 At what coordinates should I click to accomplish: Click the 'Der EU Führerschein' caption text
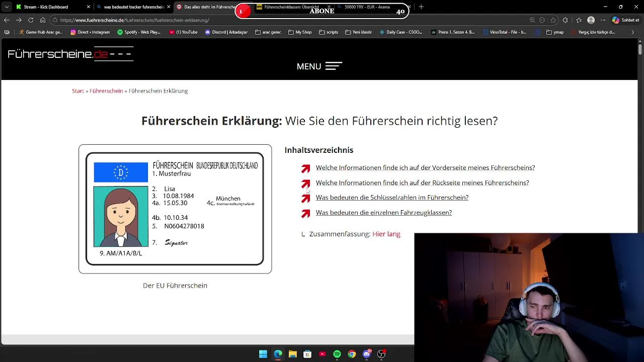click(x=175, y=286)
